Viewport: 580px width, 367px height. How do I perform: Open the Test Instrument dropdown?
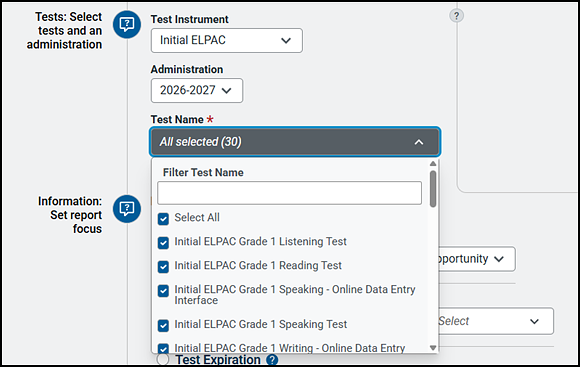point(226,40)
